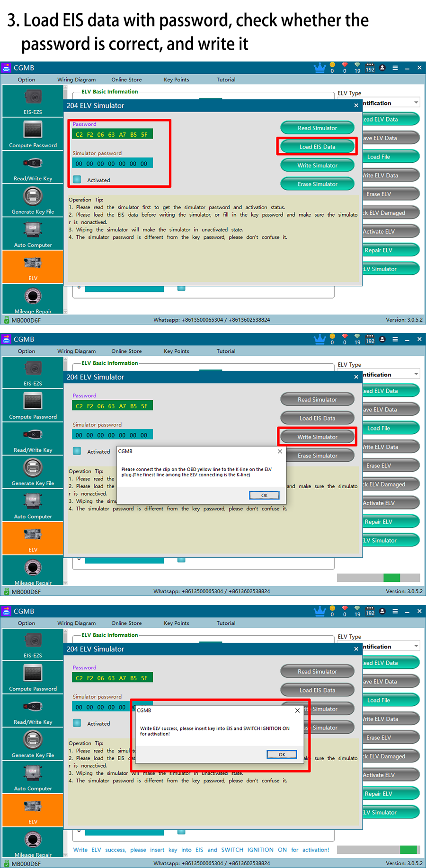Toggle the Activated checkbox in the middle window
This screenshot has width=426, height=868.
click(x=77, y=451)
